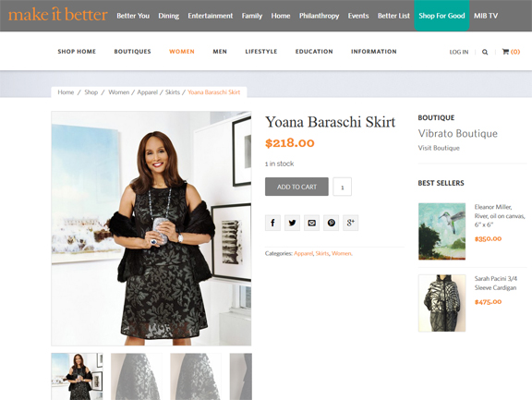Open MEN shop category

[220, 52]
